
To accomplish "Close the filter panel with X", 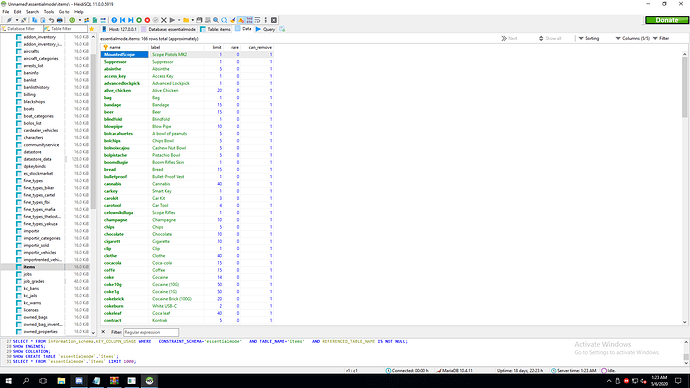I will [x=103, y=332].
